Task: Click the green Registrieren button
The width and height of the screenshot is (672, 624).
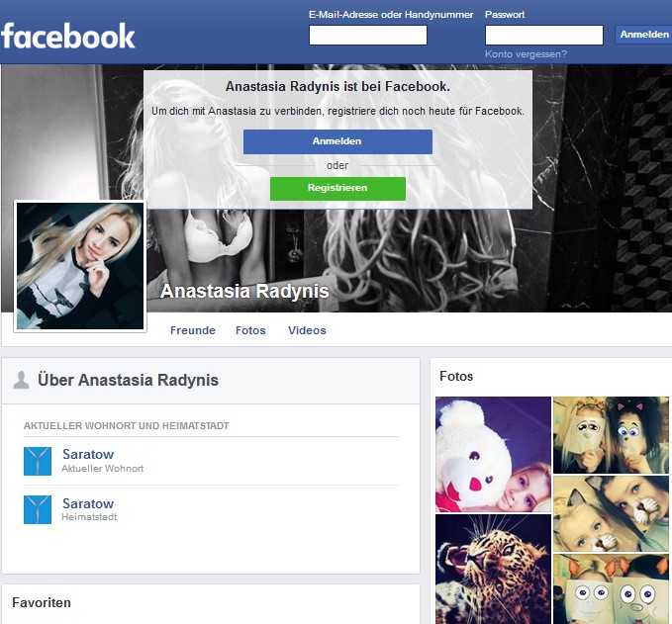Action: [x=337, y=189]
